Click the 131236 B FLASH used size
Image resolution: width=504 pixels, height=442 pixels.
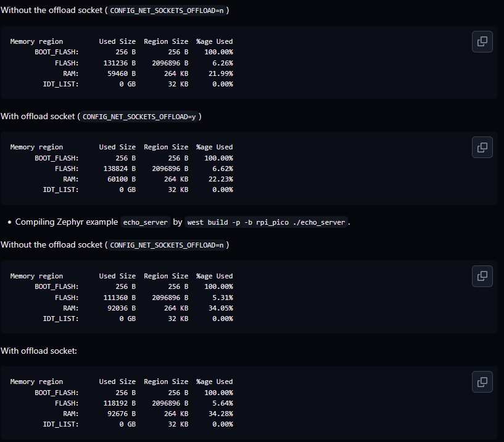(119, 63)
